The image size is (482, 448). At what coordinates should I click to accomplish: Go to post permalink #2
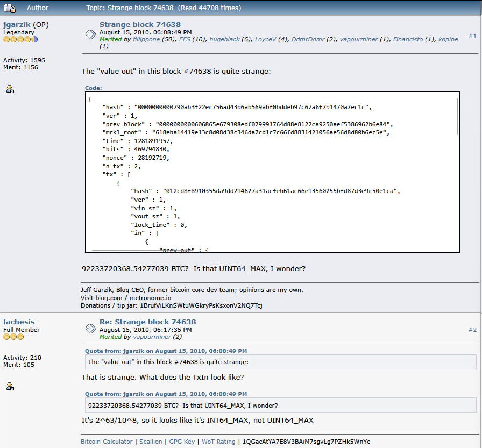[472, 330]
